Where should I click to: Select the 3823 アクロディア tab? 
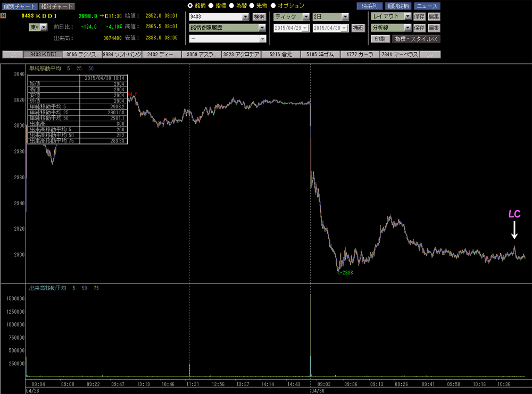coord(241,55)
